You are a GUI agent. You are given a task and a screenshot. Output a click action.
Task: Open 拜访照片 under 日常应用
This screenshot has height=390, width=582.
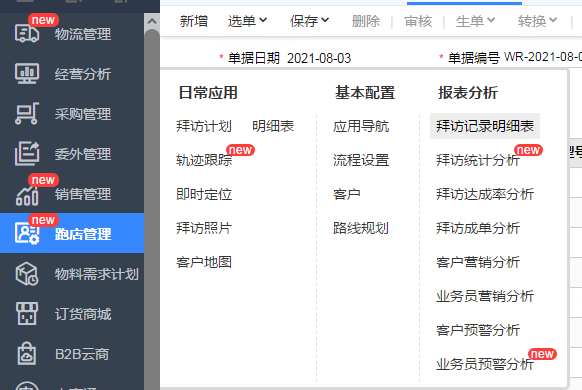point(204,228)
